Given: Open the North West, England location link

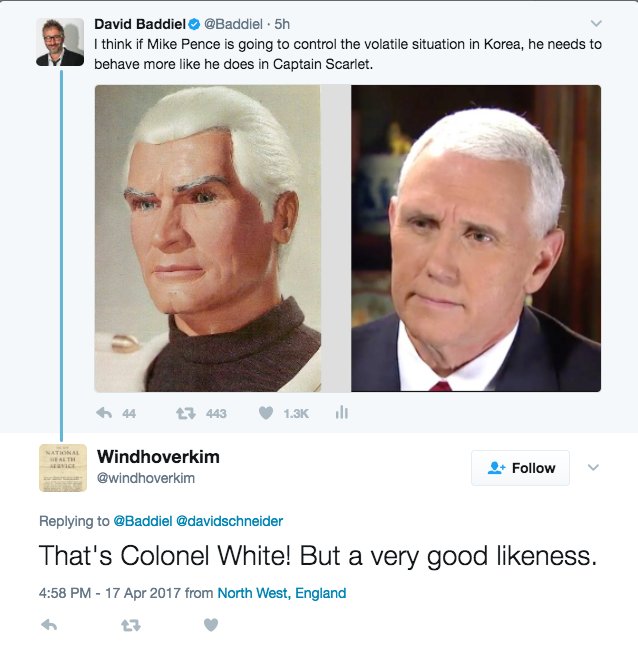Looking at the screenshot, I should tap(282, 593).
